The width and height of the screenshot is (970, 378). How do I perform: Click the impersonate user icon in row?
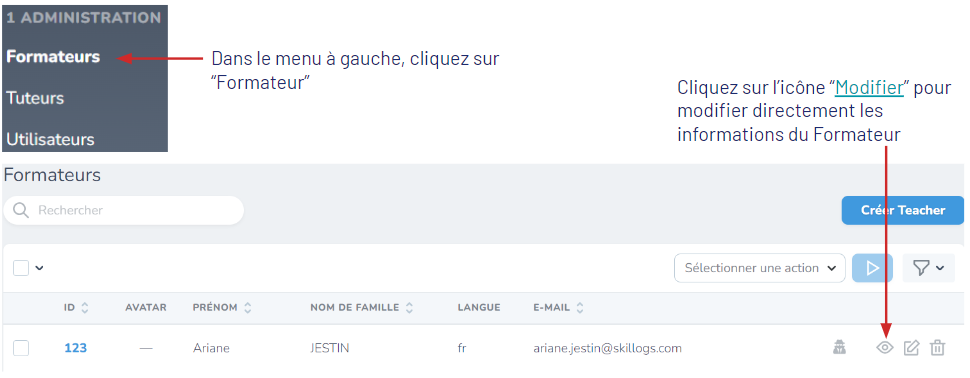point(839,348)
